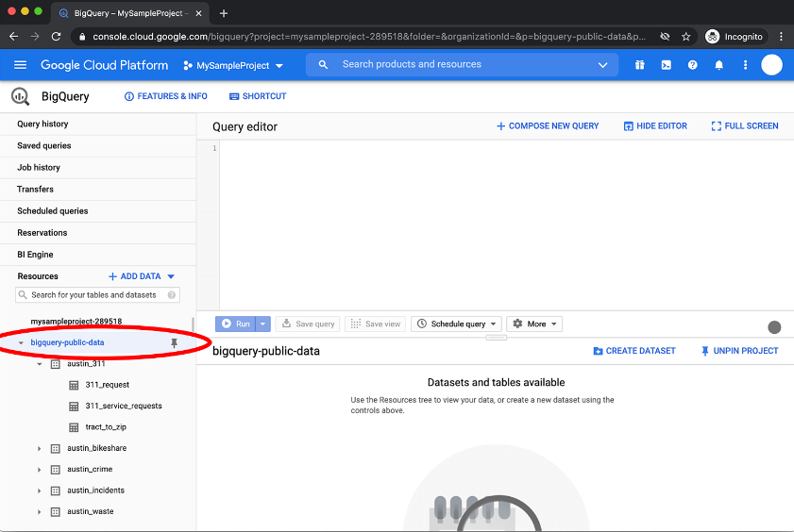Expand the austin_incidents dataset
Viewport: 794px width, 532px height.
coord(39,491)
